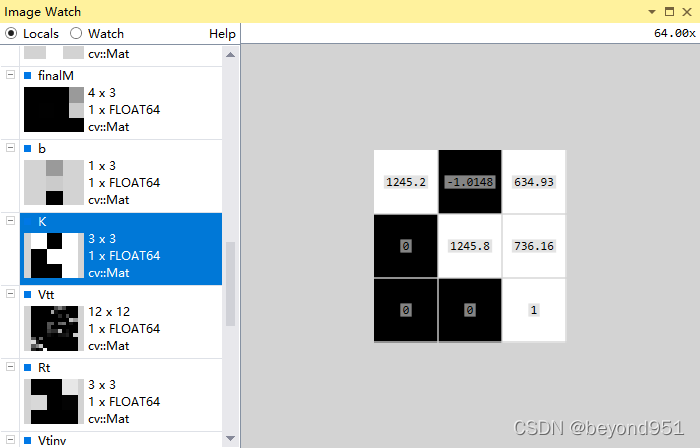Click the K matrix thumbnail
Image resolution: width=700 pixels, height=448 pixels.
(x=54, y=255)
